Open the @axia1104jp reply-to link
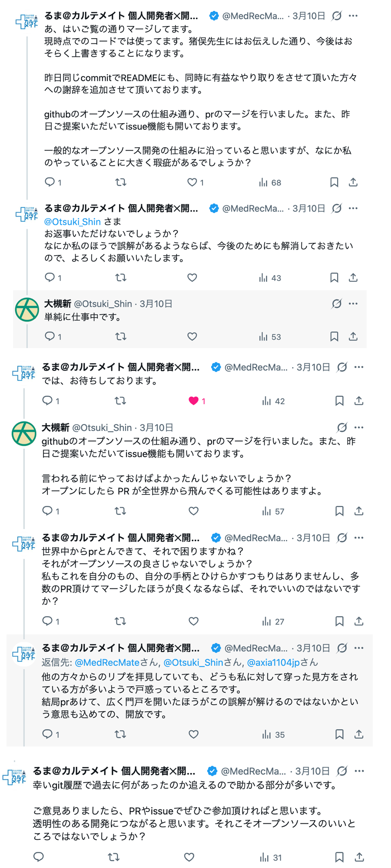This screenshot has width=391, height=868. point(273,662)
